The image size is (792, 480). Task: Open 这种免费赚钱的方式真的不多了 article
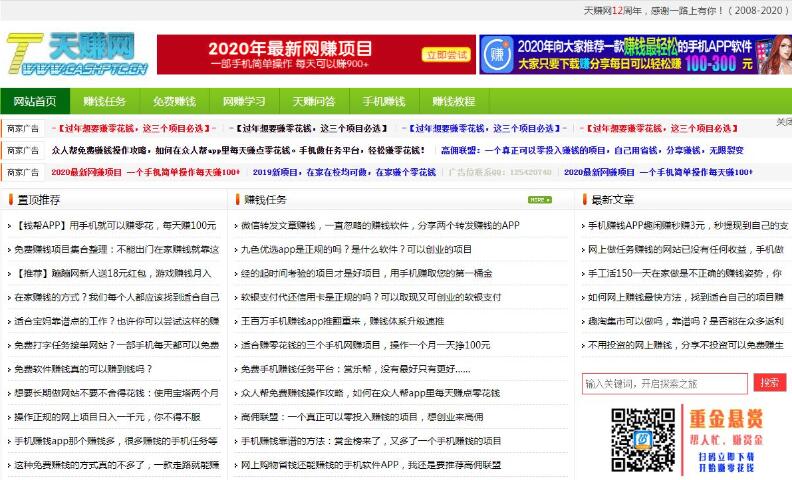[117, 465]
